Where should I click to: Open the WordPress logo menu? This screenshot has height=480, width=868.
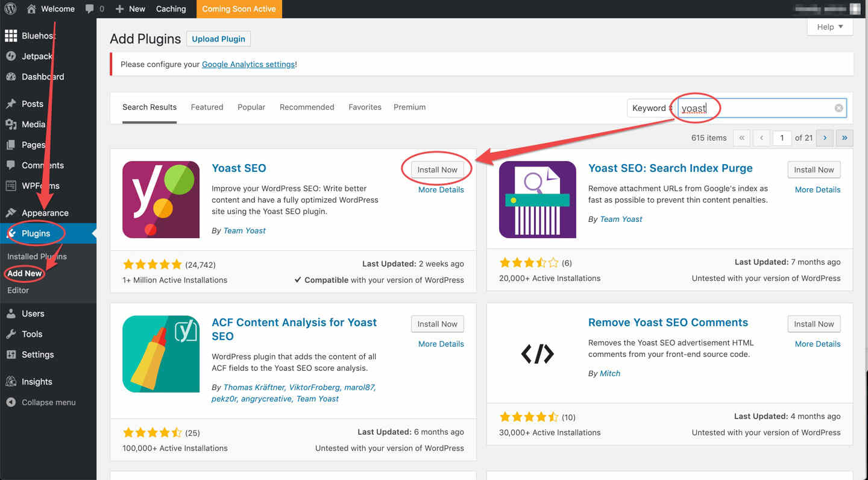(x=10, y=9)
